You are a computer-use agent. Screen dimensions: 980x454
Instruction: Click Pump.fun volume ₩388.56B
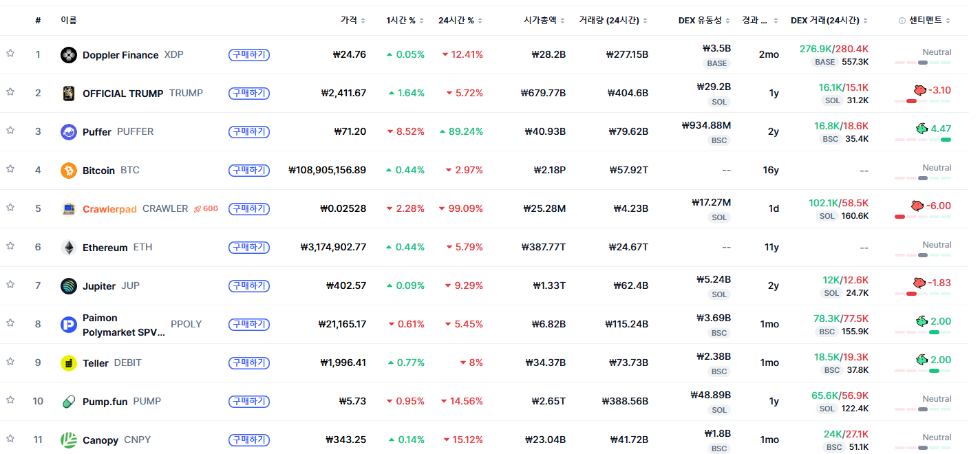click(625, 401)
